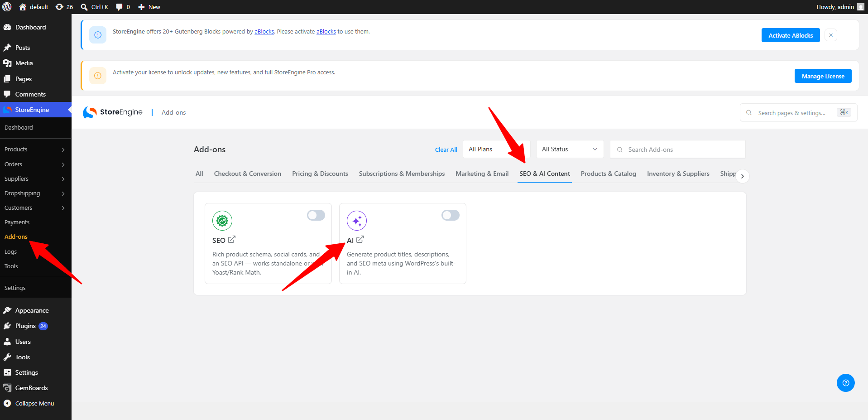The image size is (868, 420).
Task: Open Howdy, admin account menu
Action: (x=840, y=7)
